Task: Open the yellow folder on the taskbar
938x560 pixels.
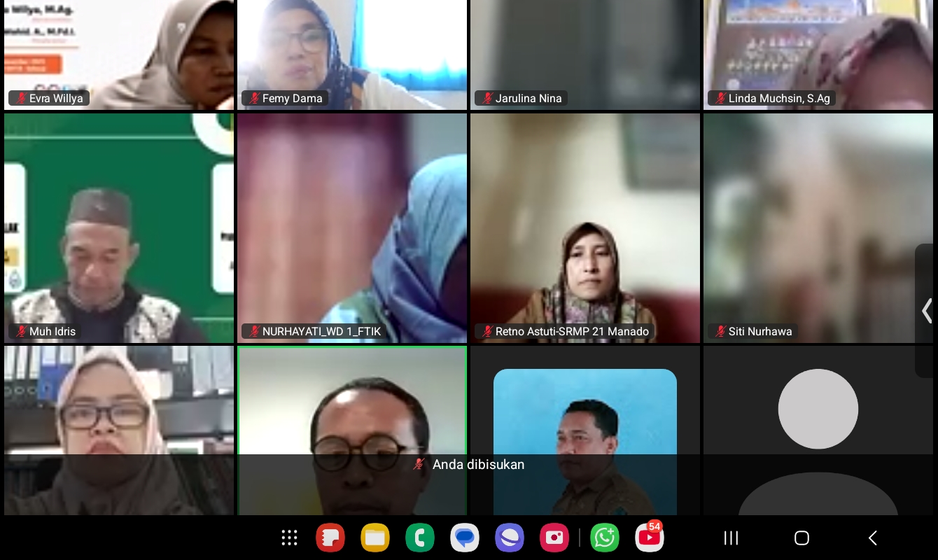Action: (375, 538)
